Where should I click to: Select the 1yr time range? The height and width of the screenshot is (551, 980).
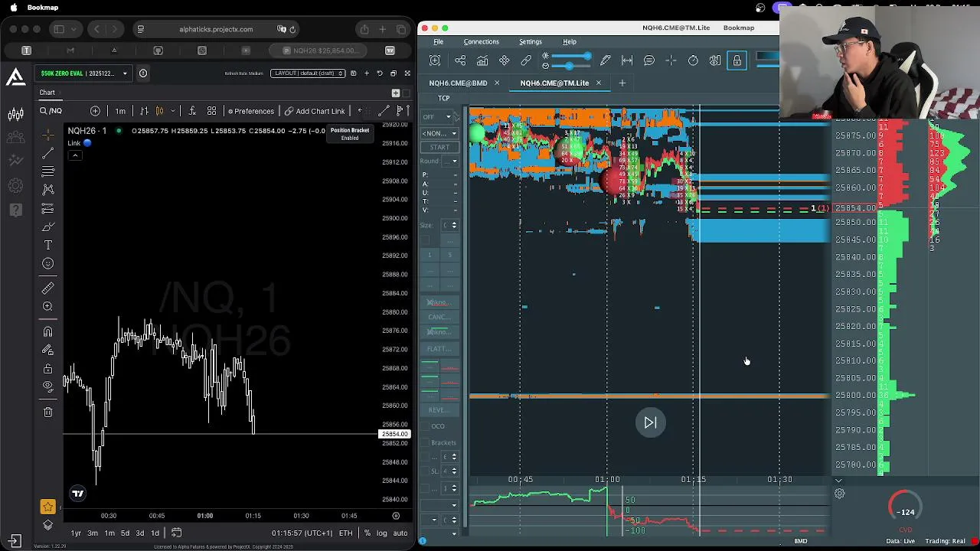point(76,533)
